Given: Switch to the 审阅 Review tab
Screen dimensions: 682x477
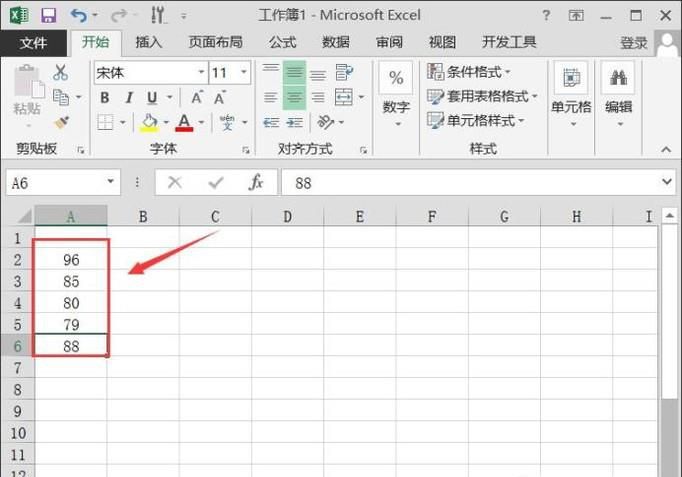Looking at the screenshot, I should click(389, 42).
